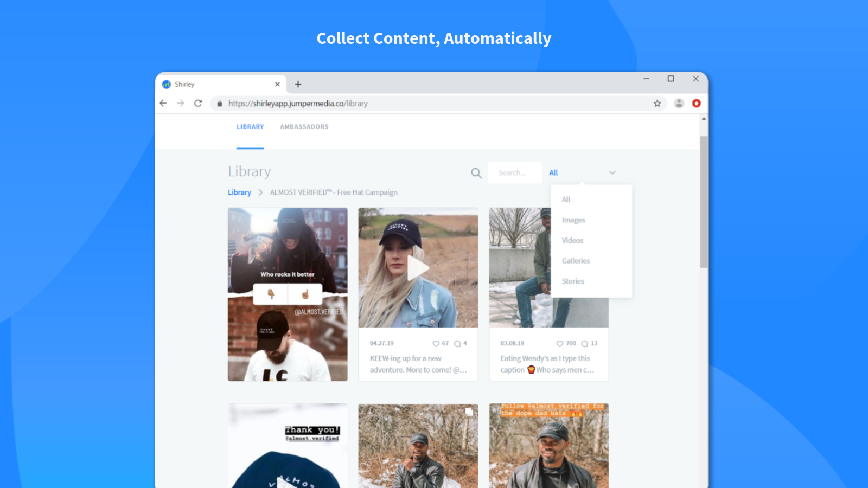Viewport: 868px width, 488px height.
Task: Click the heart icon showing 67 likes
Action: coord(436,344)
